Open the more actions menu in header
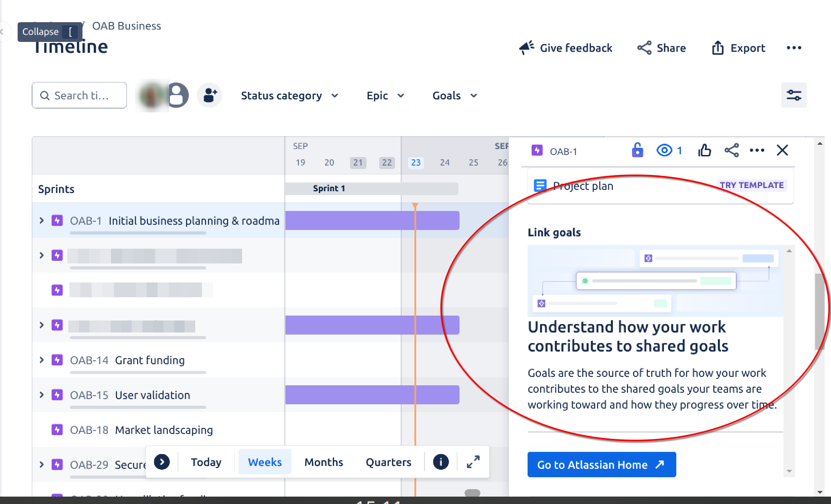 [x=794, y=48]
